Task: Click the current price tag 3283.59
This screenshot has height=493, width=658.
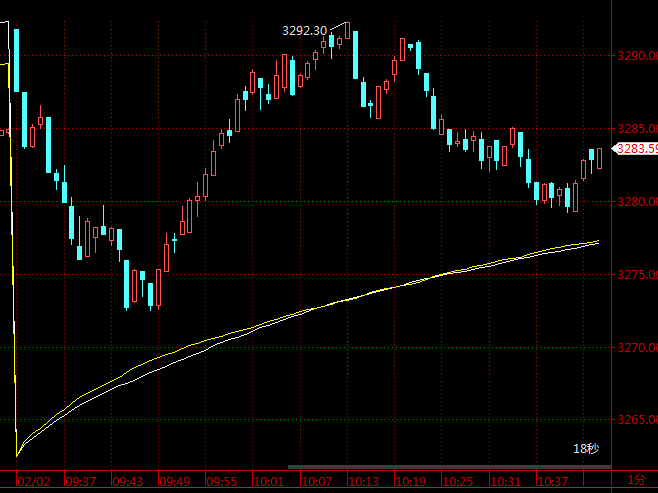Action: (635, 149)
